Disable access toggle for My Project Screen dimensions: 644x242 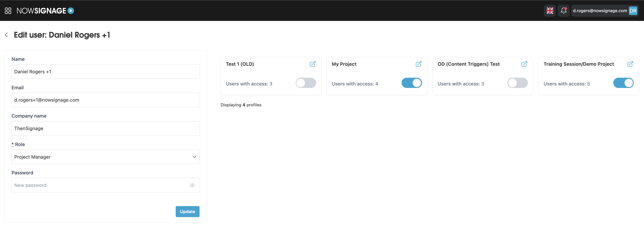click(411, 83)
